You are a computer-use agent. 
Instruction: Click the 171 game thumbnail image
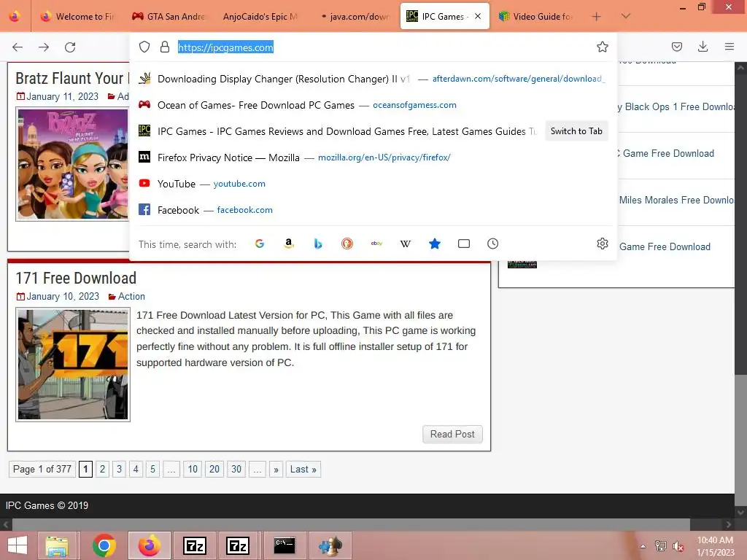[x=73, y=365]
